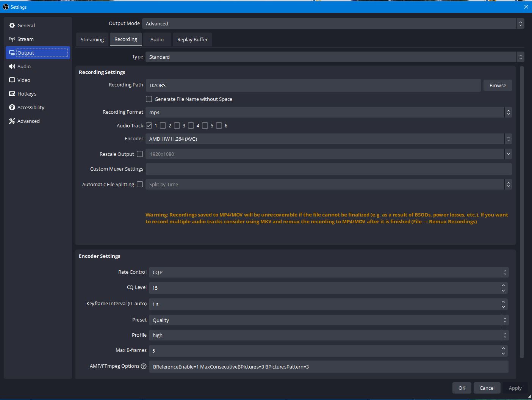The width and height of the screenshot is (532, 400).
Task: Open the Split by Time dropdown
Action: click(329, 184)
